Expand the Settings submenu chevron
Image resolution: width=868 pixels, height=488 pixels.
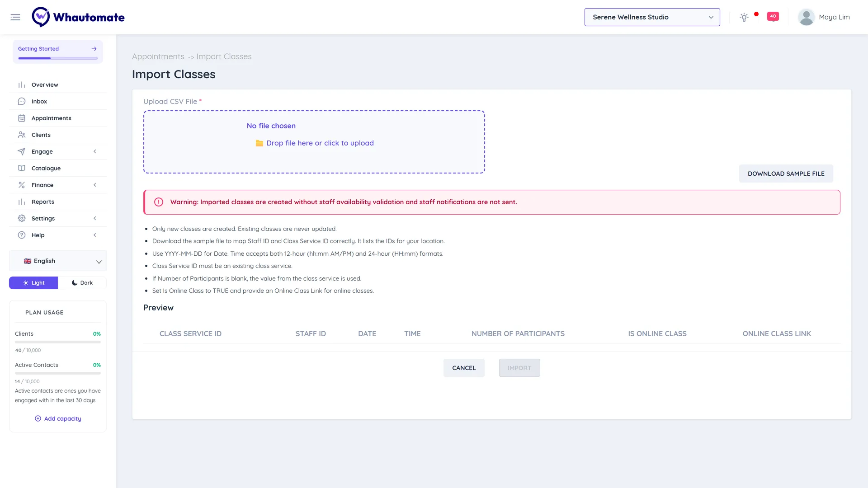coord(95,219)
